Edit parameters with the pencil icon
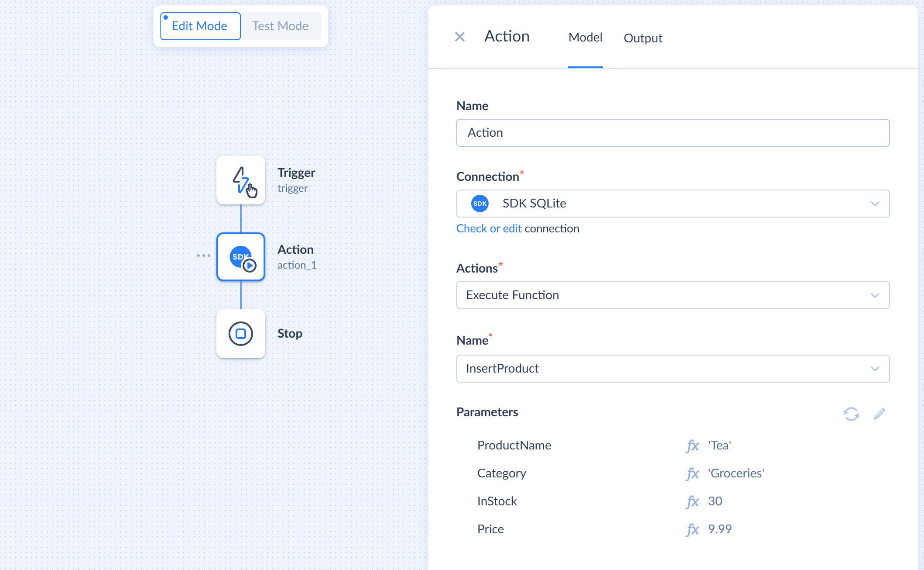The height and width of the screenshot is (570, 924). (x=879, y=414)
